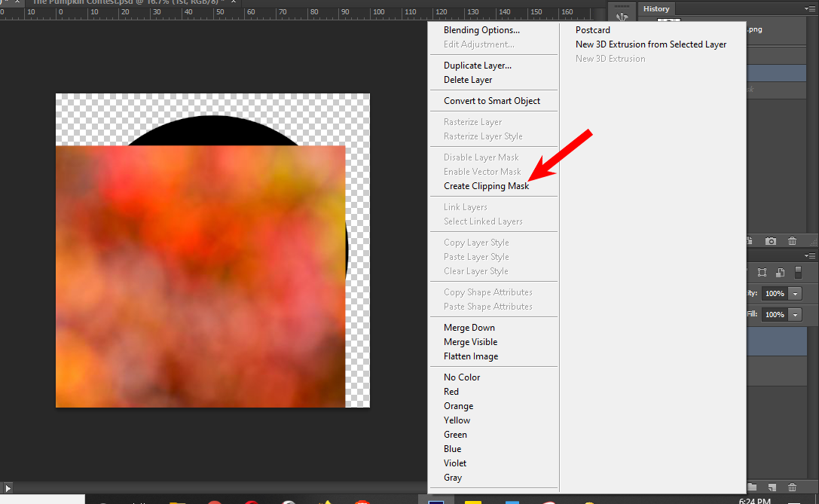
Task: Click the disabled Rasterize Layer entry
Action: pos(472,122)
